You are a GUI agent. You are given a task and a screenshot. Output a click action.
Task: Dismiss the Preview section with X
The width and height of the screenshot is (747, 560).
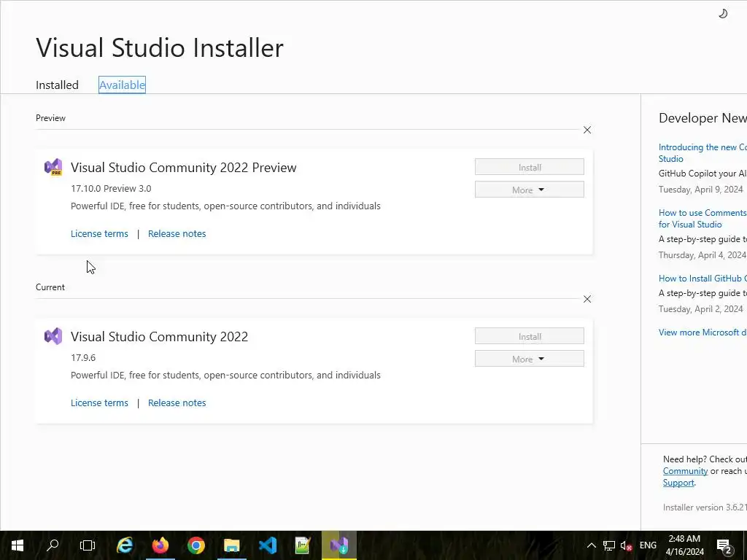587,130
